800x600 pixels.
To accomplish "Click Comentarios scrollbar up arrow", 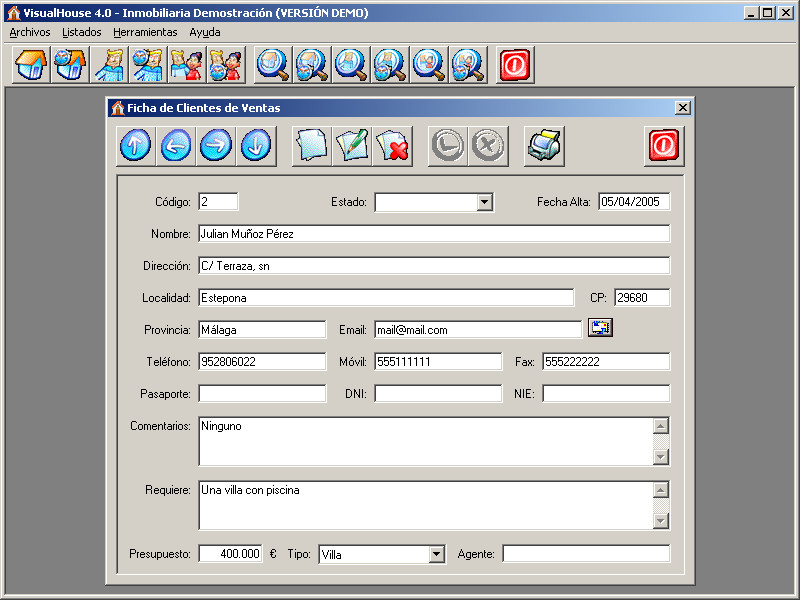I will 661,426.
